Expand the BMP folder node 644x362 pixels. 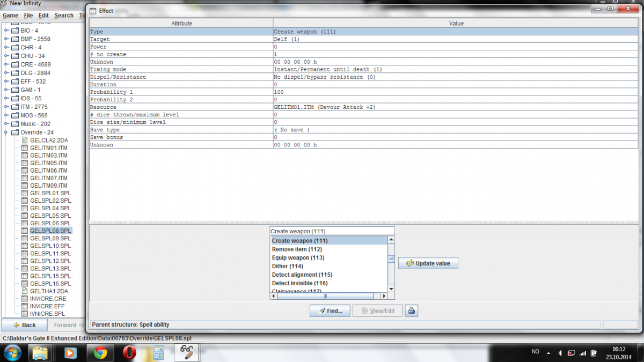tap(6, 39)
